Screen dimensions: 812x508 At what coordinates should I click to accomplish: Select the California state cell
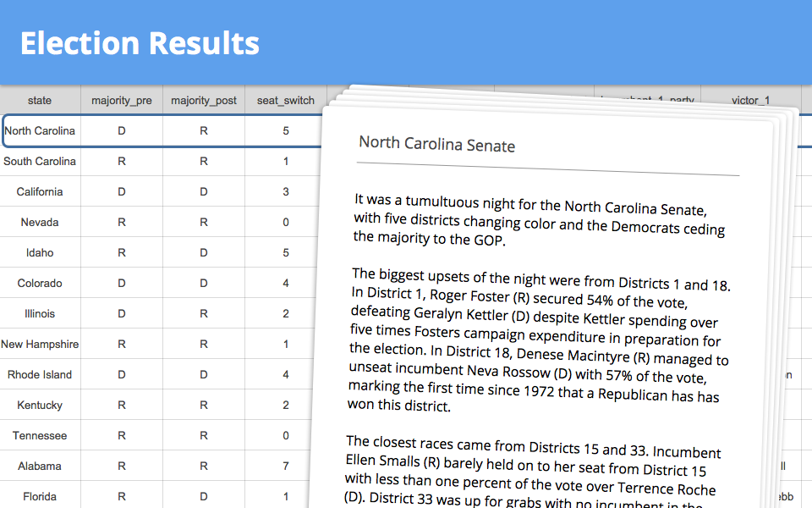click(x=40, y=192)
